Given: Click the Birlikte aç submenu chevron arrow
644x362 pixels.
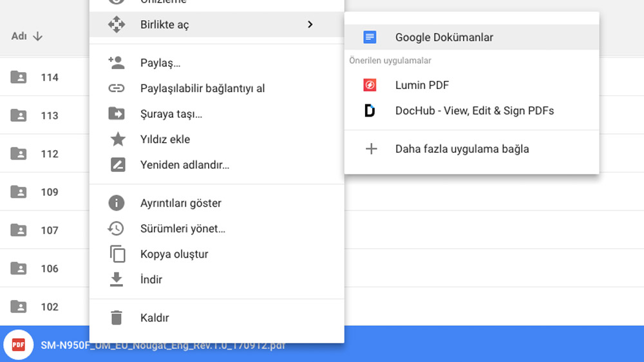Looking at the screenshot, I should (310, 24).
